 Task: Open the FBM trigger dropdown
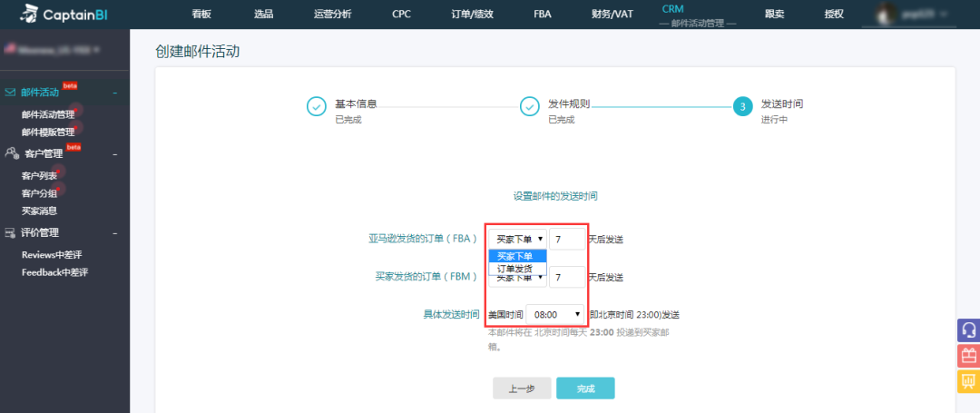[x=517, y=277]
